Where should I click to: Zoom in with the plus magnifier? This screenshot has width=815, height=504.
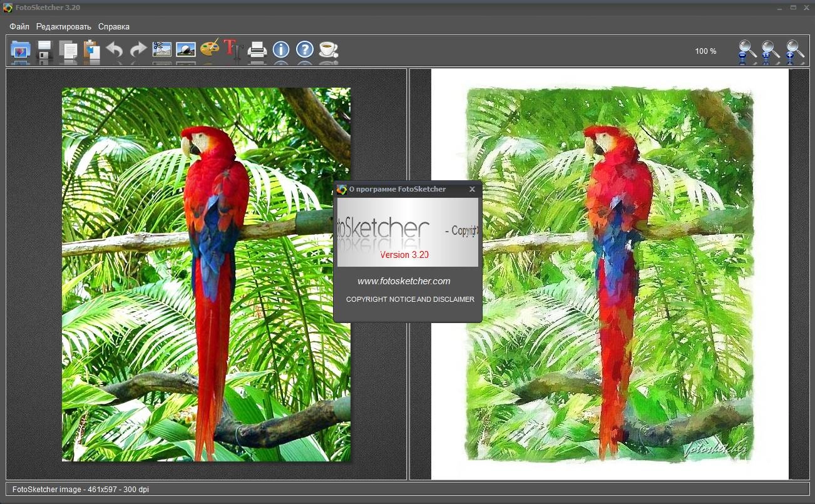[795, 51]
